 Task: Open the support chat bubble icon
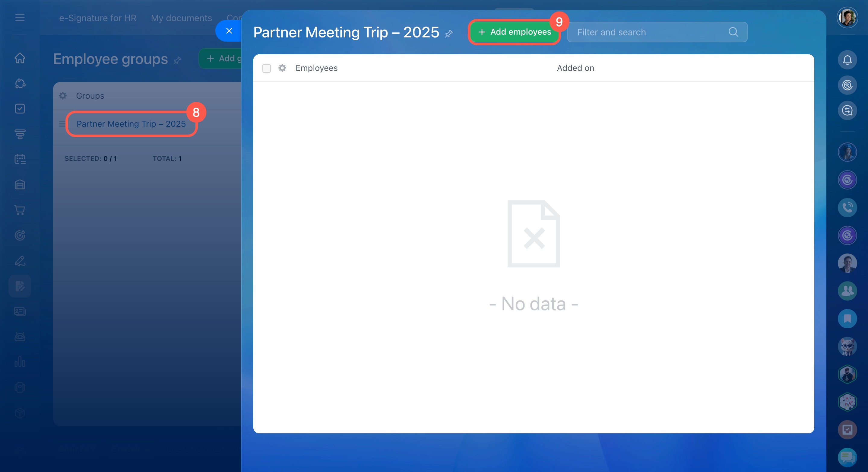pyautogui.click(x=847, y=457)
